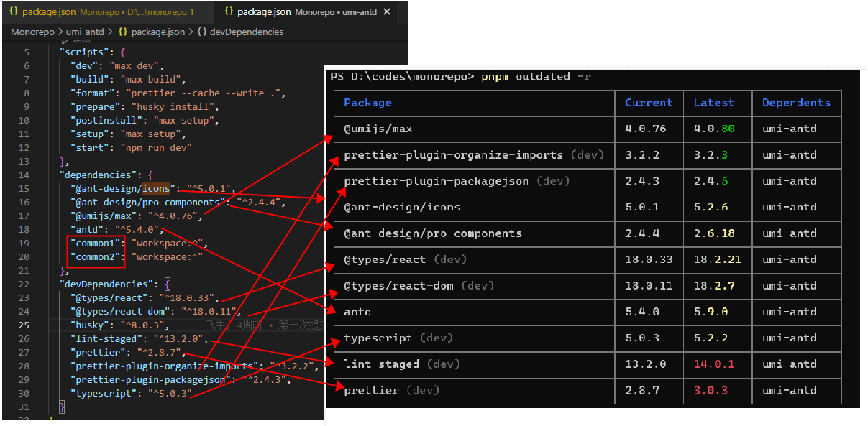Screen dimensions: 868x426
Task: Click prettier-plugin-organize-imports in terminal table
Action: pos(454,154)
